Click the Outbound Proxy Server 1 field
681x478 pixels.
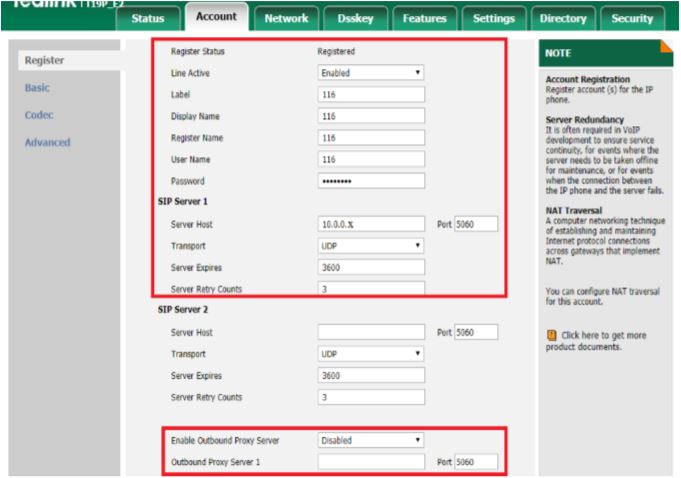point(371,461)
